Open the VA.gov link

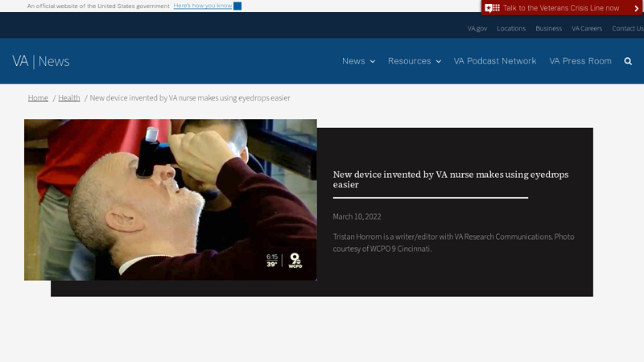pos(477,28)
